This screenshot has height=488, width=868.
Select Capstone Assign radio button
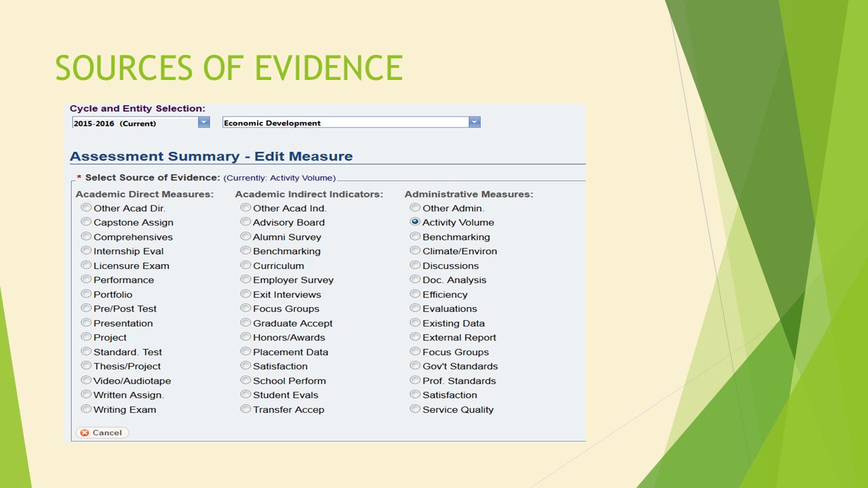86,222
